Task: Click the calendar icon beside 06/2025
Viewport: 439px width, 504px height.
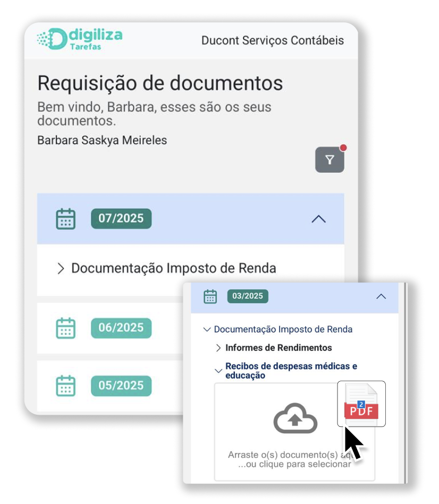Action: (66, 328)
